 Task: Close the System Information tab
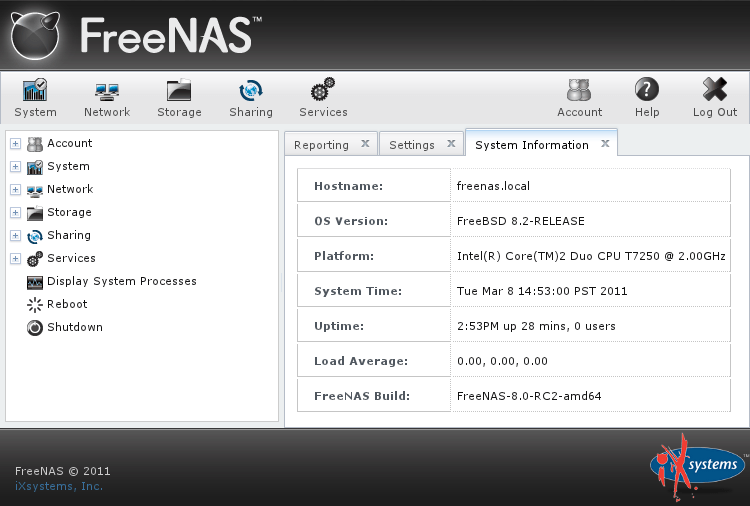coord(605,143)
